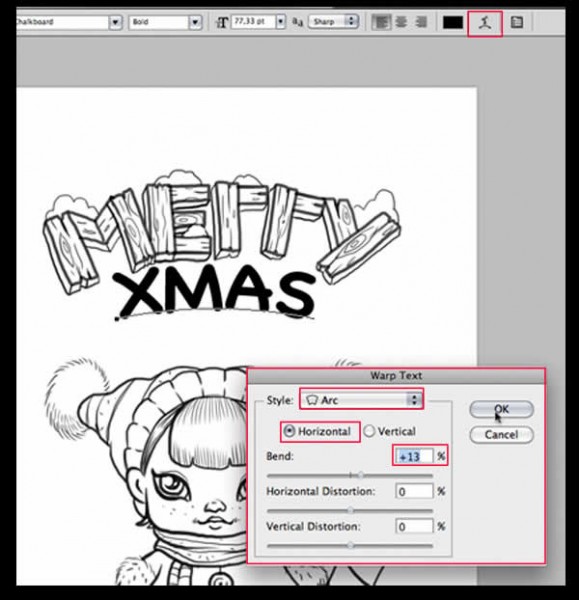
Task: Click the Vertical Distortion value field
Action: (414, 526)
